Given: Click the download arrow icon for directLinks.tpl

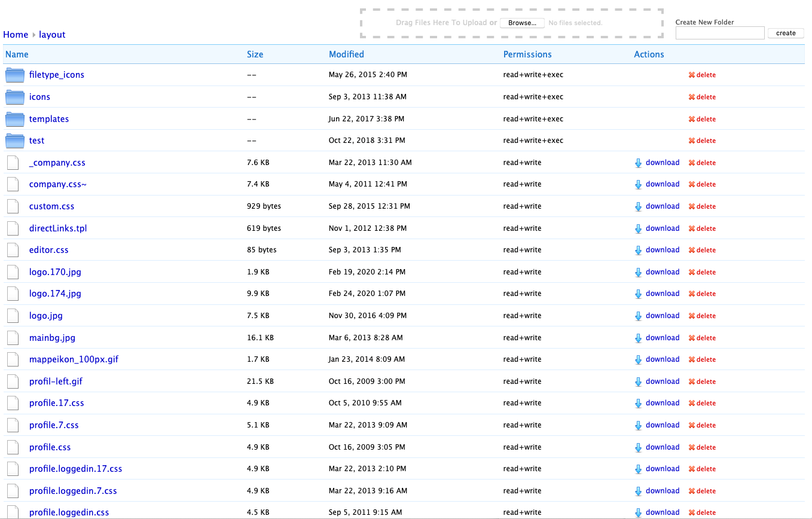Looking at the screenshot, I should [638, 228].
